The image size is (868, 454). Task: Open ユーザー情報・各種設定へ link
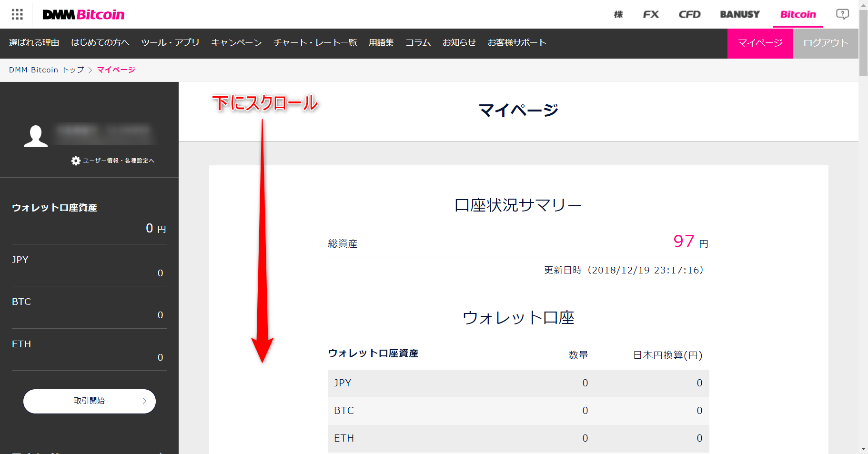point(119,161)
